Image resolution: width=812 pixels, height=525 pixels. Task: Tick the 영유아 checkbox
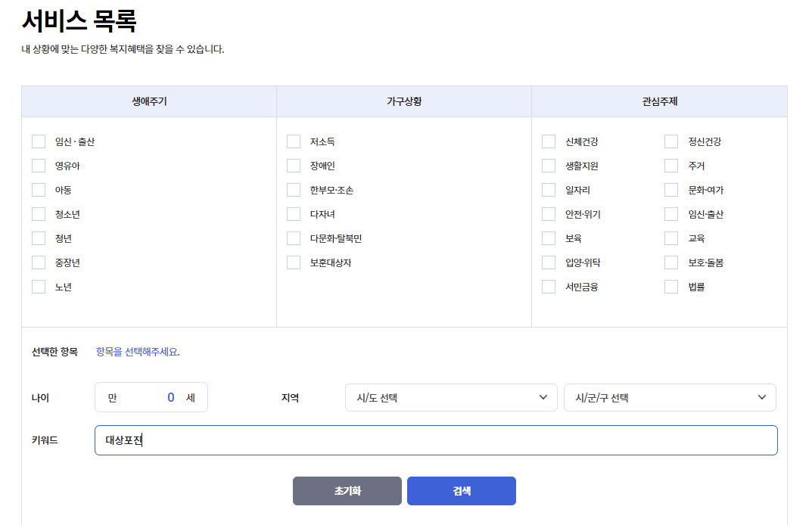[x=39, y=166]
